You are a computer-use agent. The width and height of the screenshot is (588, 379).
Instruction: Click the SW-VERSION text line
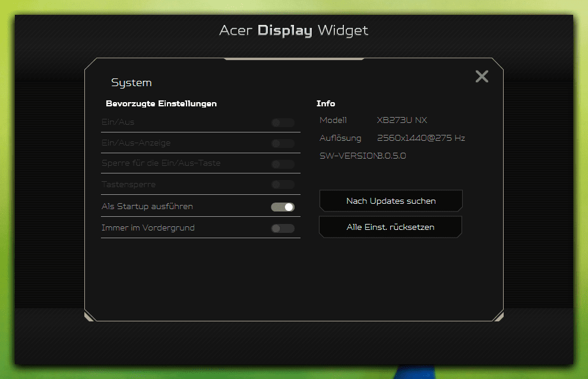coord(363,156)
